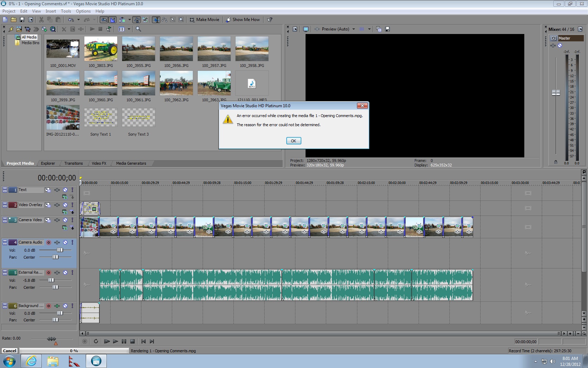Open the Auto Ripple mode dropdown arrow
The width and height of the screenshot is (588, 368).
click(x=129, y=20)
